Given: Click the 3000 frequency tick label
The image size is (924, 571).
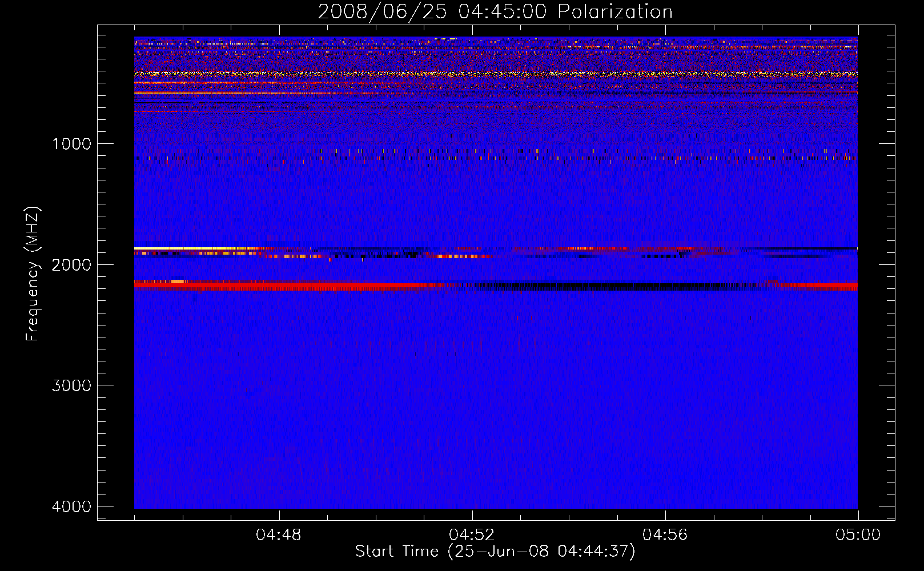Looking at the screenshot, I should click(x=71, y=385).
